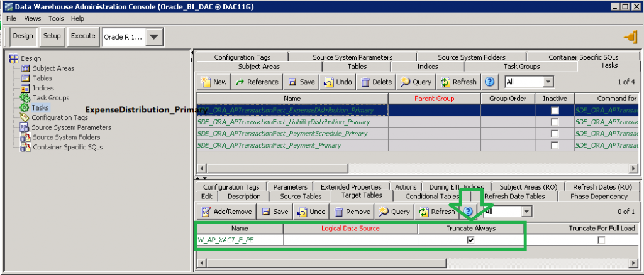Open help icon in lower toolbar
The height and width of the screenshot is (275, 644).
click(468, 212)
